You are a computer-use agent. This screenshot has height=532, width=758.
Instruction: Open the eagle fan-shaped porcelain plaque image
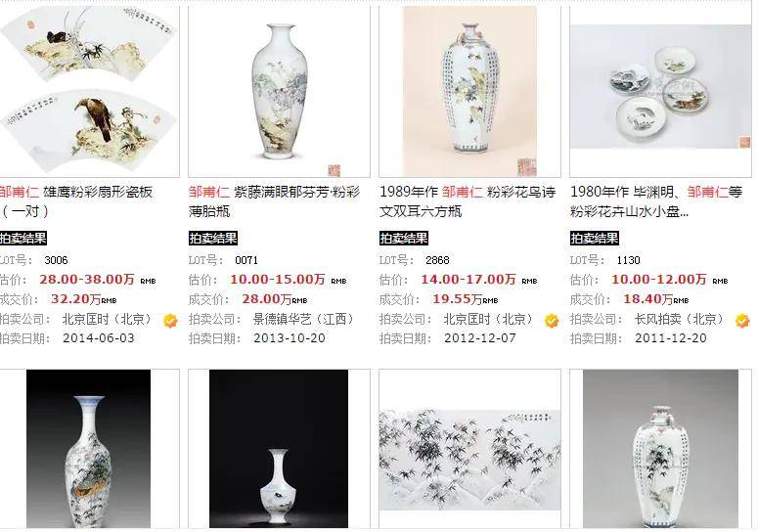coord(89,90)
